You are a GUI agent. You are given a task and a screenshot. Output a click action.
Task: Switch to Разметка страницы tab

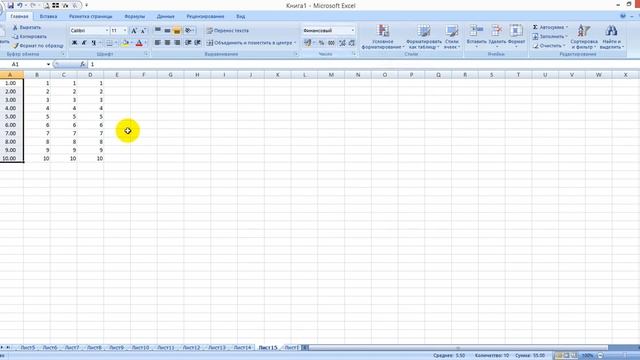pos(90,16)
